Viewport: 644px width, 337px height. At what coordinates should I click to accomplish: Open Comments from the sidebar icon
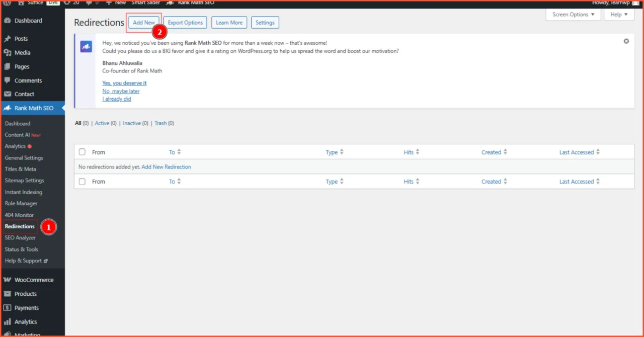[8, 80]
